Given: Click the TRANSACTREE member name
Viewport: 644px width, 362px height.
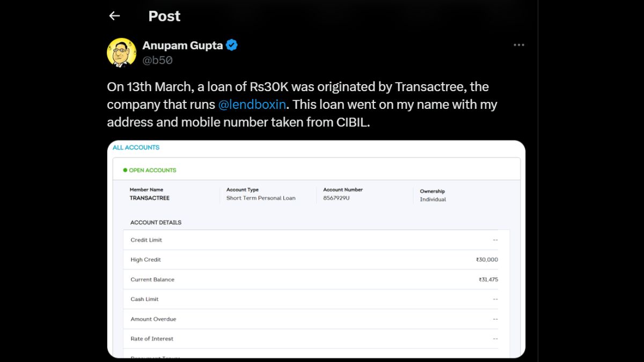Looking at the screenshot, I should point(149,198).
